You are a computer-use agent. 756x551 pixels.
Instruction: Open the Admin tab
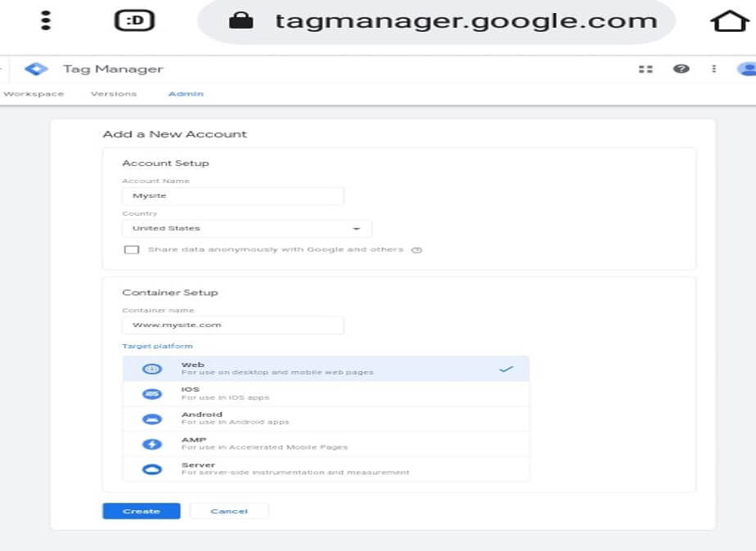coord(186,94)
